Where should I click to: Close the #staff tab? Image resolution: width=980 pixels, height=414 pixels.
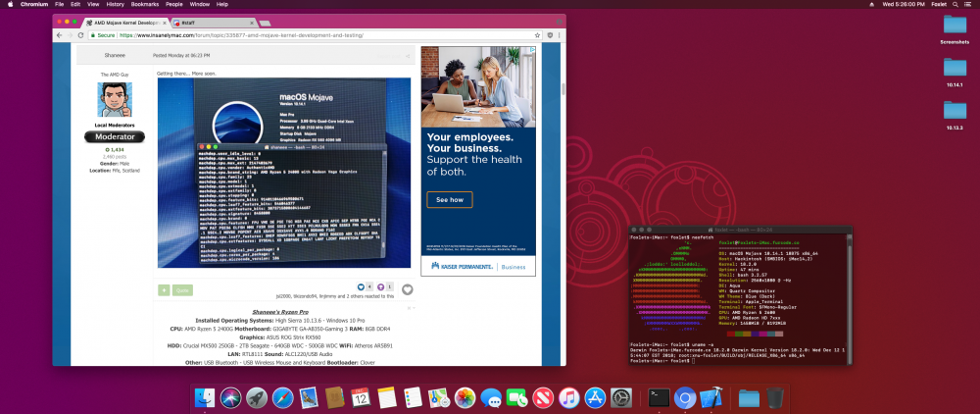point(250,23)
